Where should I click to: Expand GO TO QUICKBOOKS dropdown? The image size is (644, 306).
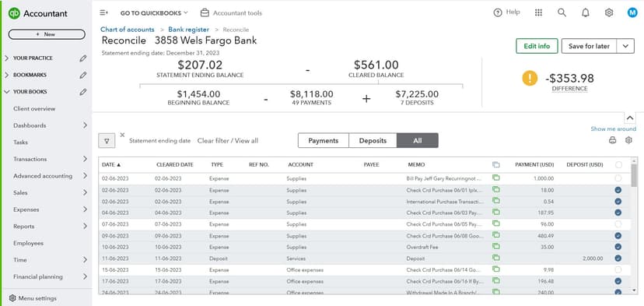[154, 12]
